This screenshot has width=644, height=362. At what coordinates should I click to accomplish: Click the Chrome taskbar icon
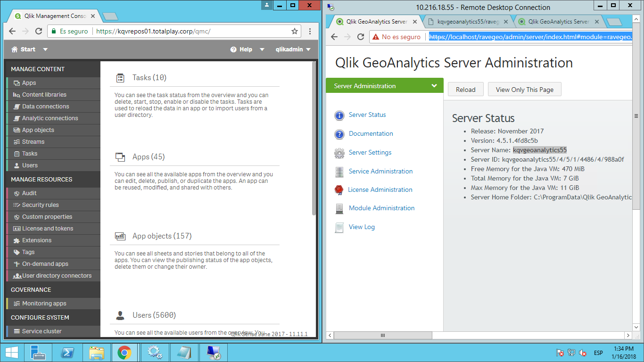pyautogui.click(x=124, y=352)
